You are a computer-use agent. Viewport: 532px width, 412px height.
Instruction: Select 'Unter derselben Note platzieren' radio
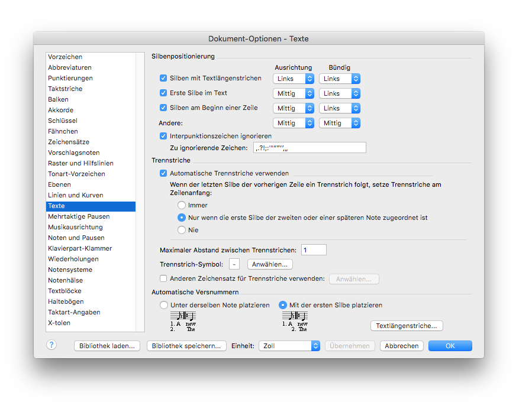164,305
